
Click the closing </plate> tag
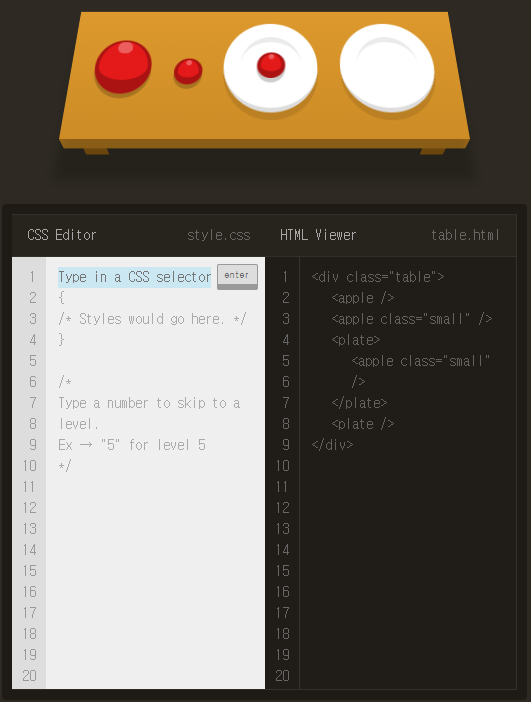click(359, 403)
